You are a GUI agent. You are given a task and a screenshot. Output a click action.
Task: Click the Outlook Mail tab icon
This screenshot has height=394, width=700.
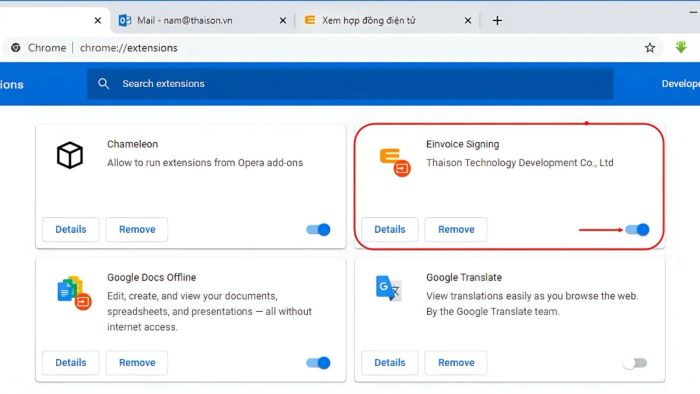125,21
